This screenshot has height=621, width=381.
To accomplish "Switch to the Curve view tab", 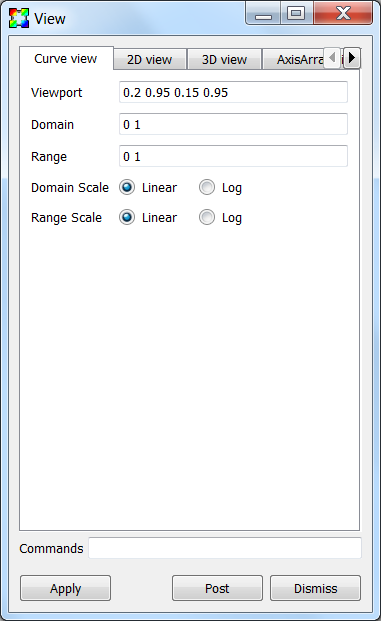I will [66, 59].
